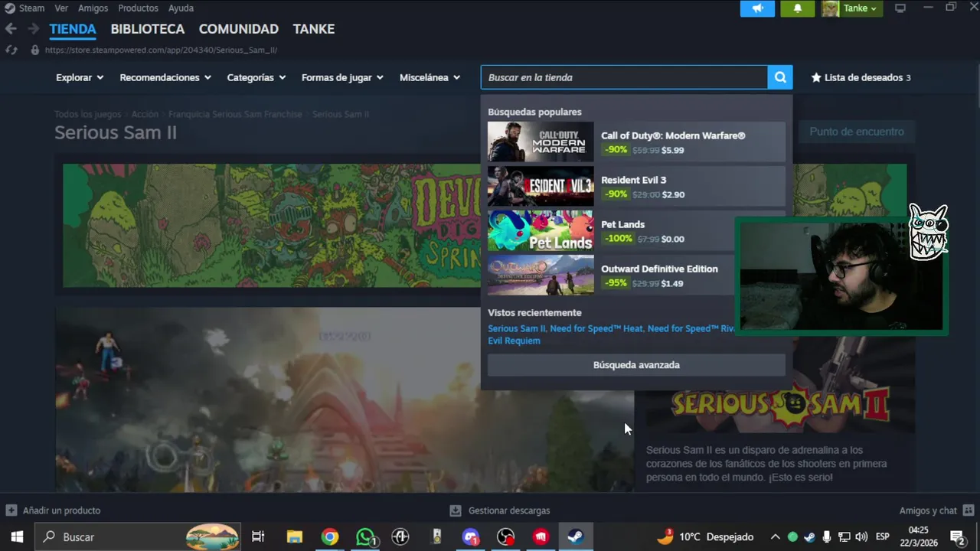This screenshot has width=980, height=551.
Task: Open OBS Studio from the taskbar
Action: tap(506, 536)
